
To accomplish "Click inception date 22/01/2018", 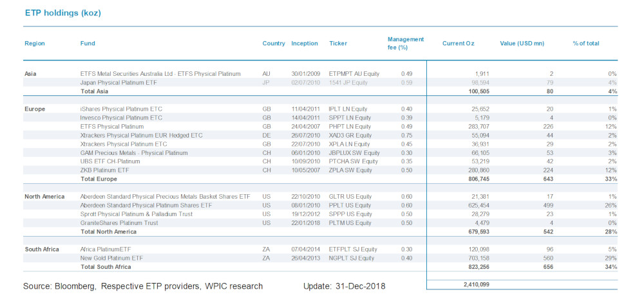I will [305, 223].
